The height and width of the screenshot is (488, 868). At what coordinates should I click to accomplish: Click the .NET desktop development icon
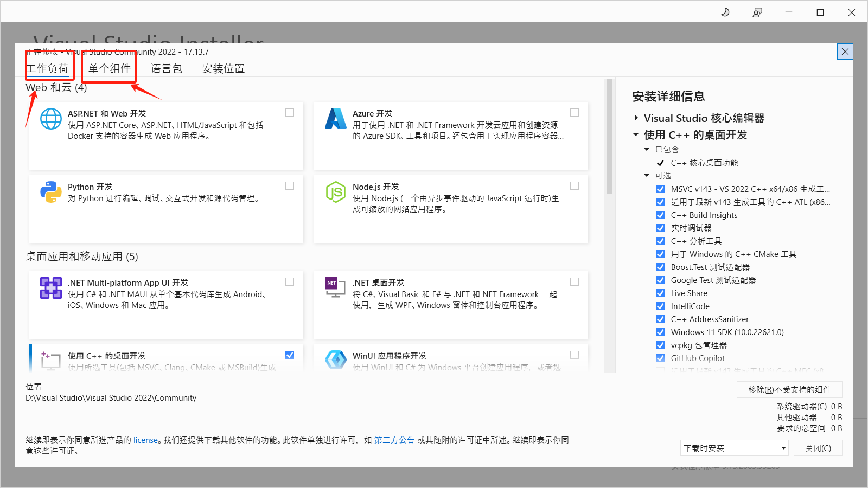click(x=335, y=288)
